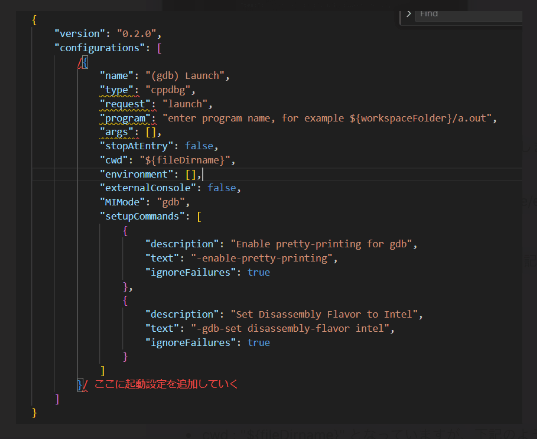The width and height of the screenshot is (537, 439).
Task: Click the "${fileDirname}" value
Action: [x=185, y=160]
